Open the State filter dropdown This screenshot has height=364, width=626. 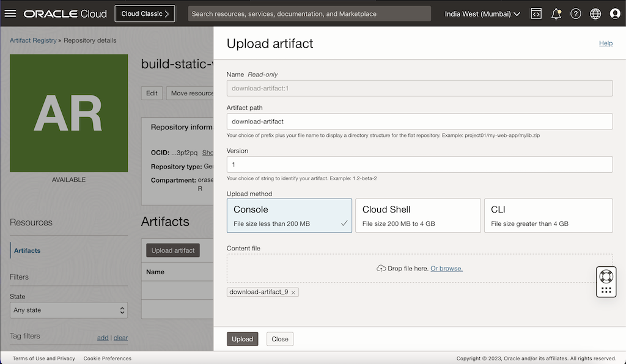68,310
